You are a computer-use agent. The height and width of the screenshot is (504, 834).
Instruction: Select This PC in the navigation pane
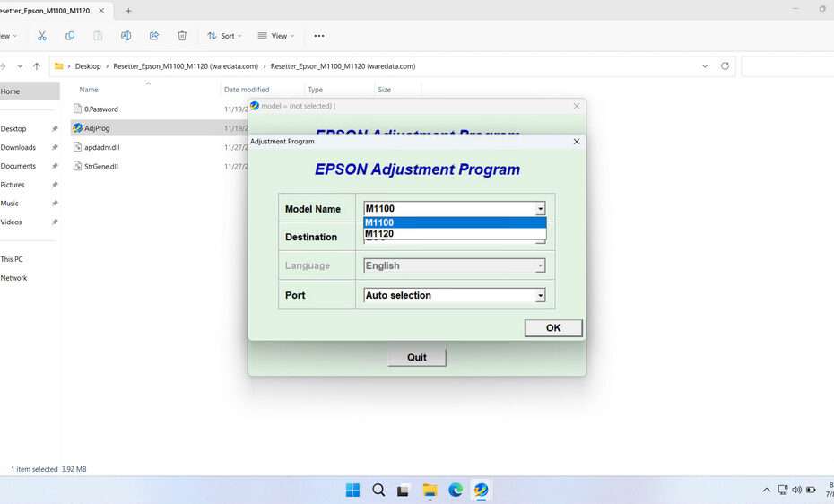pos(11,259)
